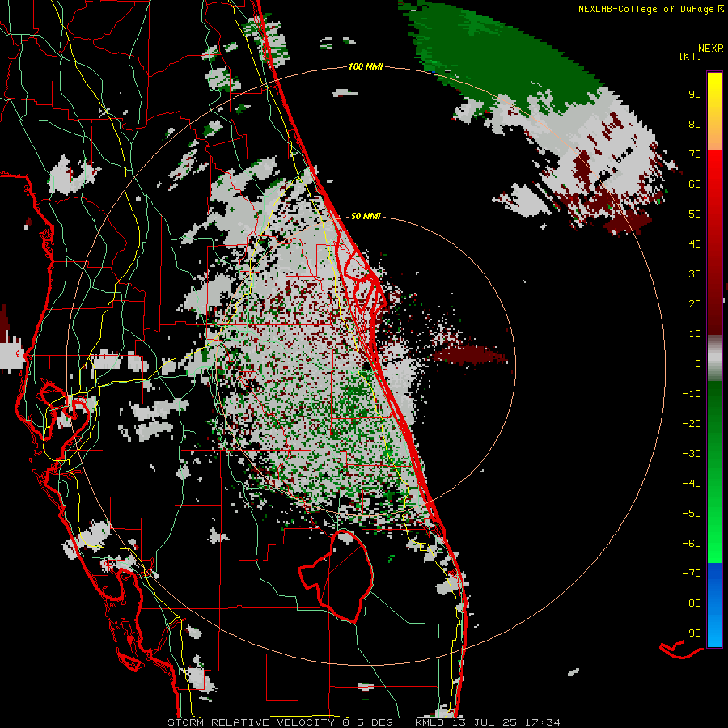Click the STORM RELATIVE VELOCITY product title text
The width and height of the screenshot is (728, 728).
(x=251, y=722)
